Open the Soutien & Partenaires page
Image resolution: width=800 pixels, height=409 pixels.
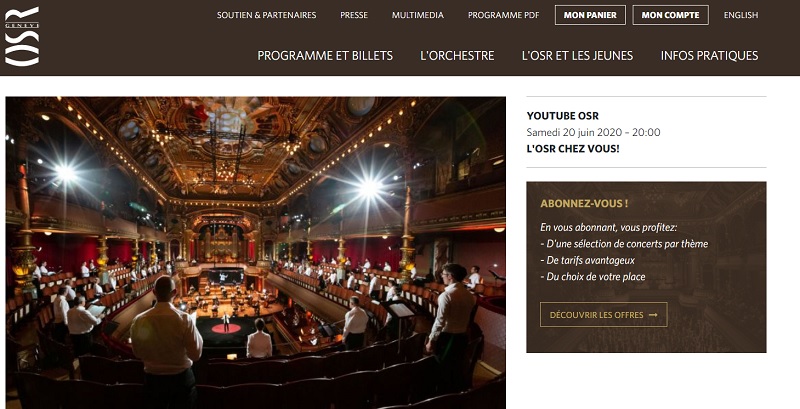tap(266, 15)
